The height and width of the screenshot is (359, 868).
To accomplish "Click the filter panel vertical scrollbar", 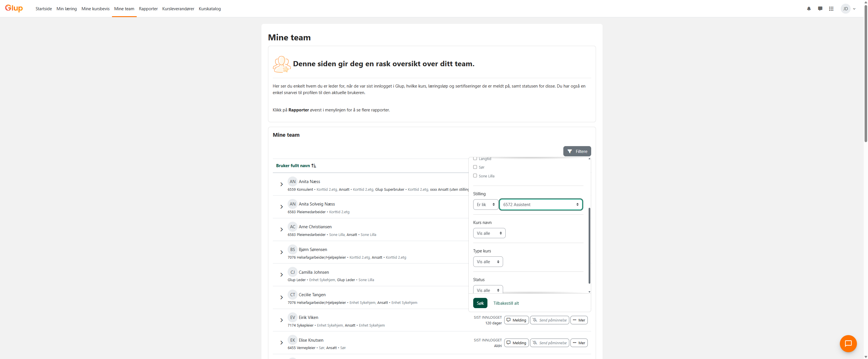I will click(589, 246).
